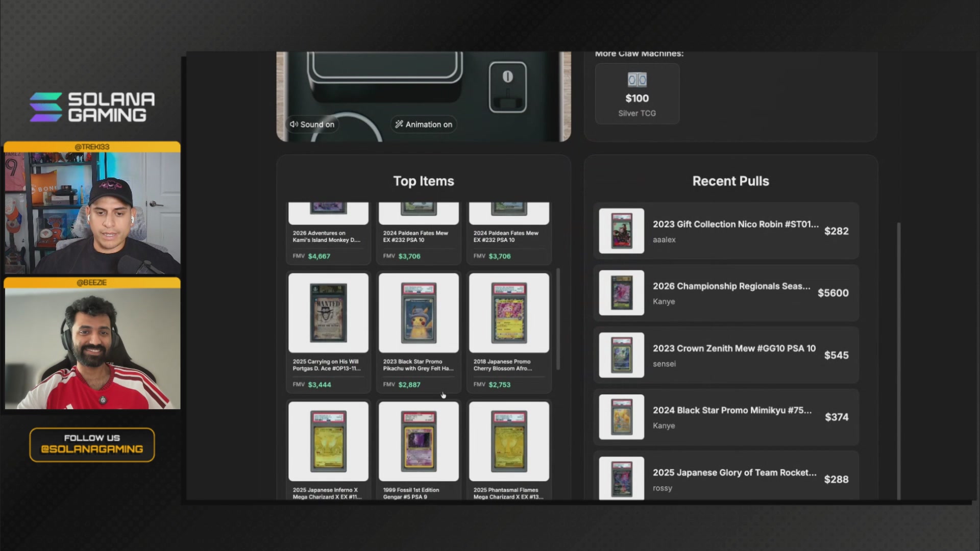Click the Recent Pulls panel scrollbar

(x=898, y=361)
